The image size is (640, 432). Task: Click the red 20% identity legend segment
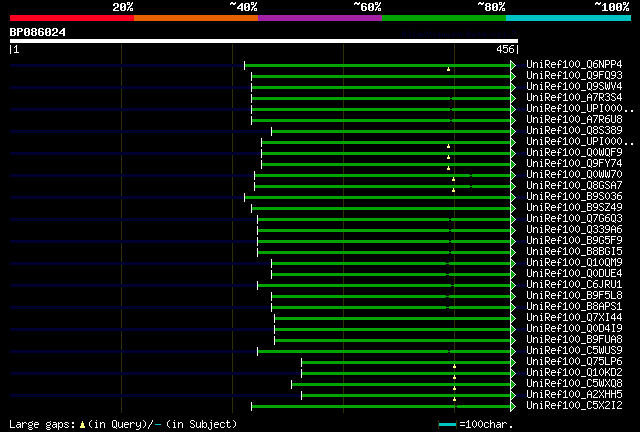tap(72, 18)
